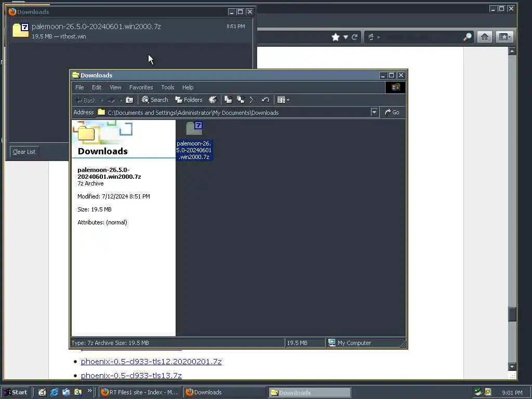The width and height of the screenshot is (532, 399).
Task: Open the Tools menu in Explorer
Action: coord(168,87)
